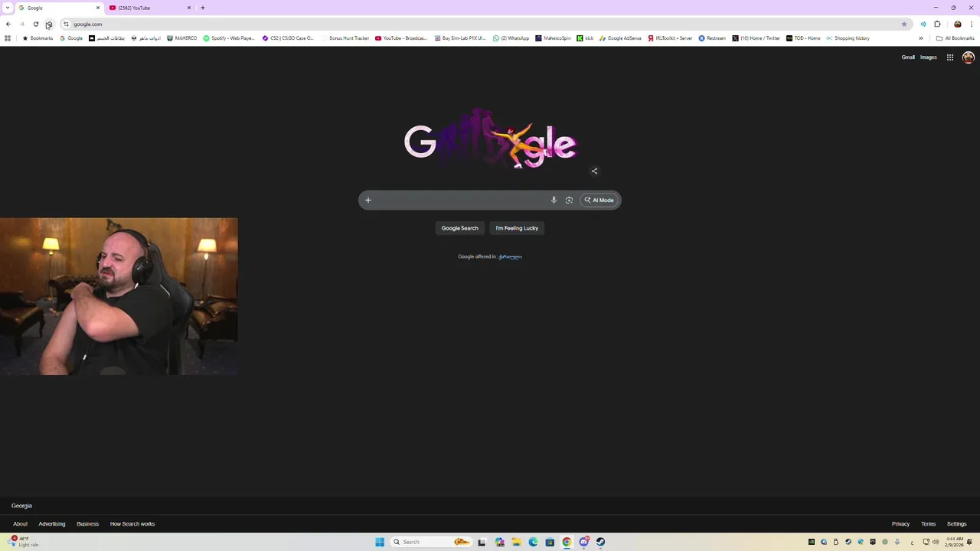Open the Privacy footer link

pos(900,524)
